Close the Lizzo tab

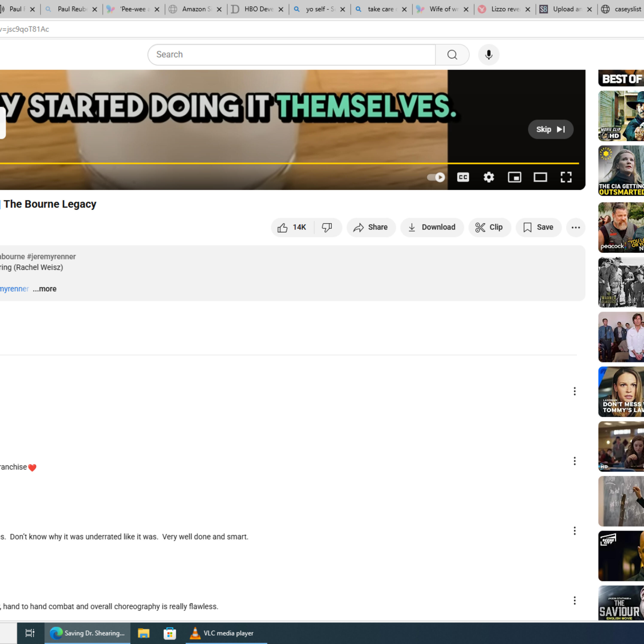528,9
